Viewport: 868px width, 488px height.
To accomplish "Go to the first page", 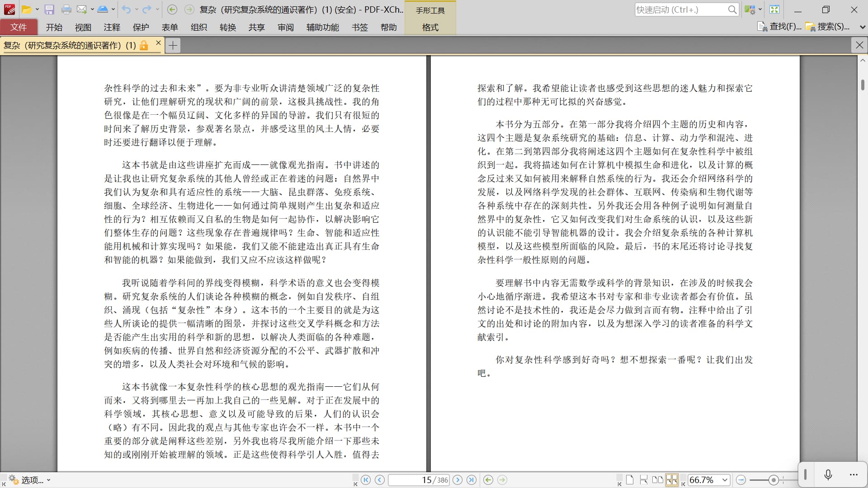I will 366,480.
